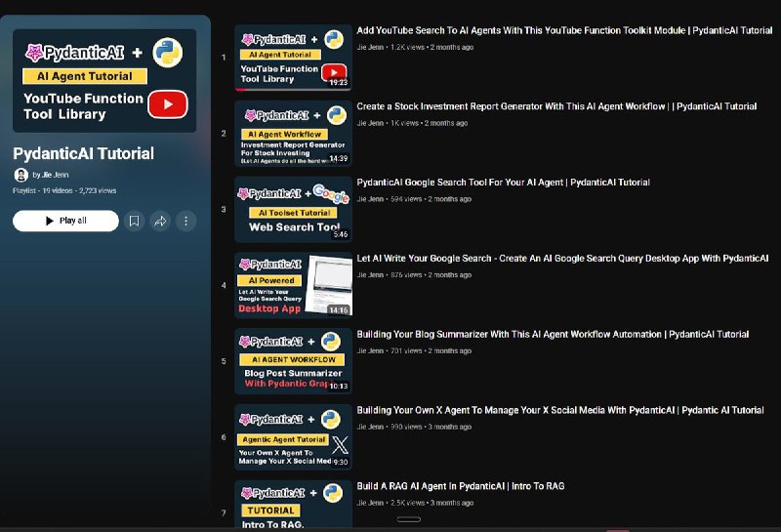This screenshot has width=781, height=532.
Task: Click the '990 views • 3 months ago' text
Action: pos(431,427)
